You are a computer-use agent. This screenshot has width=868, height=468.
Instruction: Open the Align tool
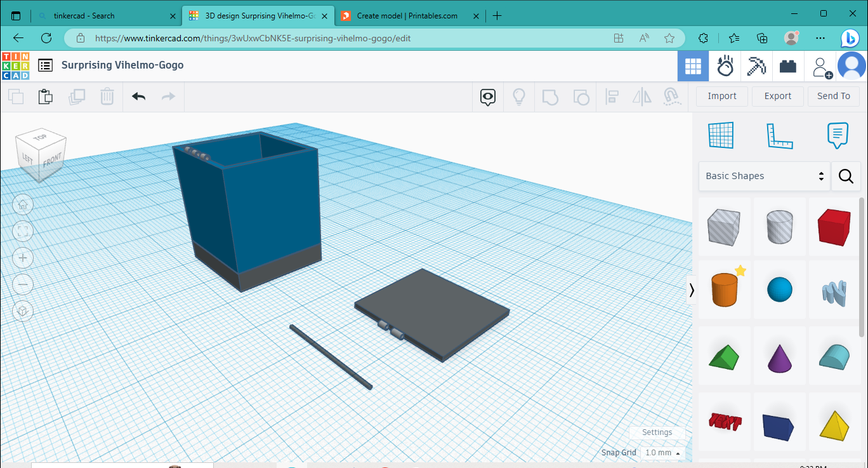click(x=612, y=97)
